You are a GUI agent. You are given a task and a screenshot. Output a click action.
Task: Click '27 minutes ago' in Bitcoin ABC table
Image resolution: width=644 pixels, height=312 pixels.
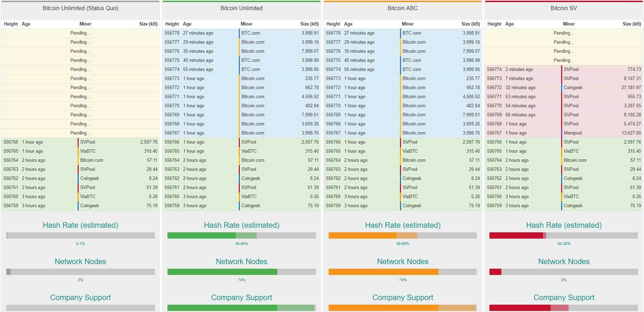pos(359,33)
